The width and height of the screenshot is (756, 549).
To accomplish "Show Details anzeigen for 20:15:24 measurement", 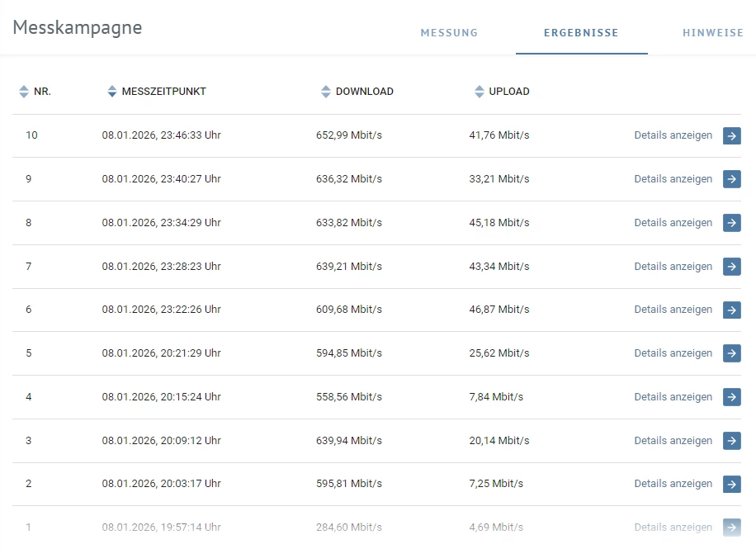I will pos(673,396).
